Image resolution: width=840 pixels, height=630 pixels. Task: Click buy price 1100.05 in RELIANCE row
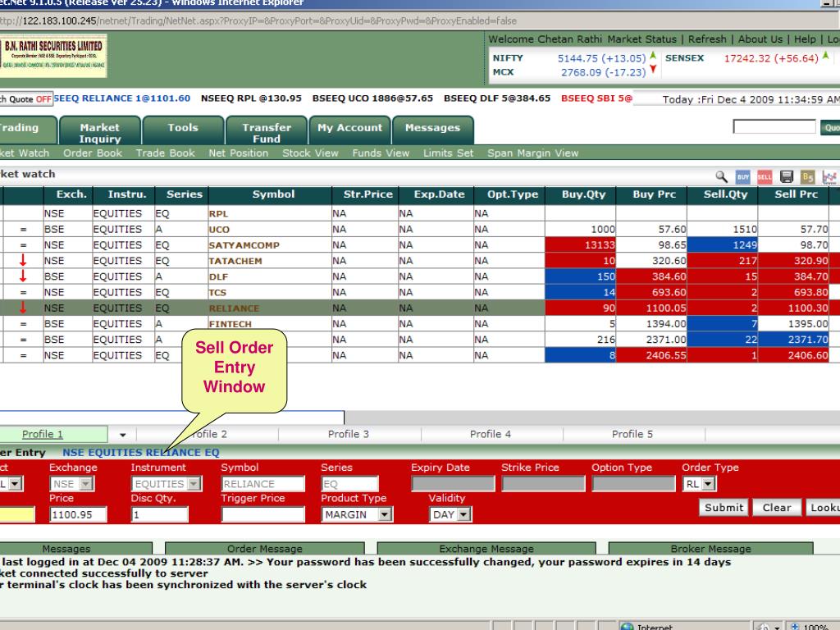pos(651,308)
